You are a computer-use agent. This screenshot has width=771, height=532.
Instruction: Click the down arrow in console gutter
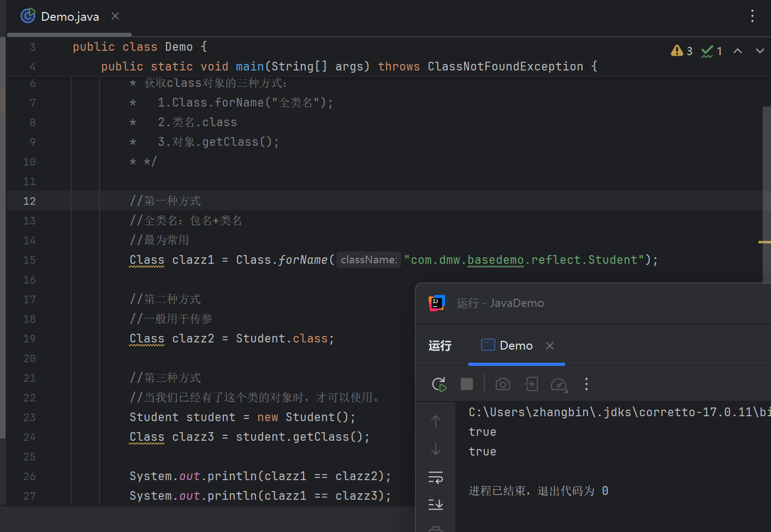pos(436,449)
